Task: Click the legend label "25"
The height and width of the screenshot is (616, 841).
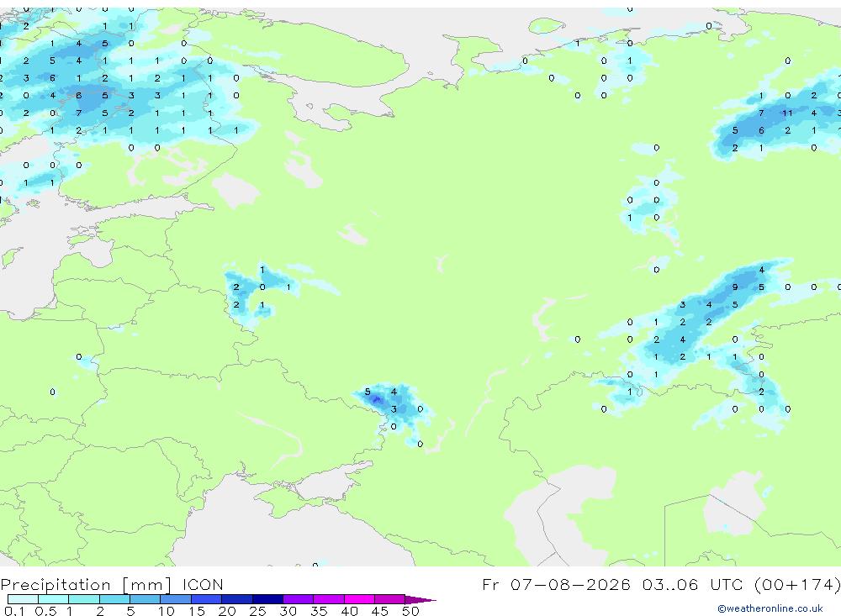Action: pyautogui.click(x=257, y=611)
